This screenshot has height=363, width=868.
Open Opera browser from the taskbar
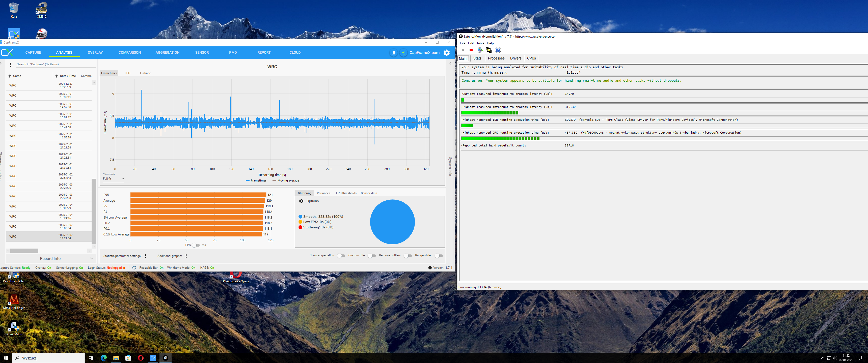click(x=141, y=358)
